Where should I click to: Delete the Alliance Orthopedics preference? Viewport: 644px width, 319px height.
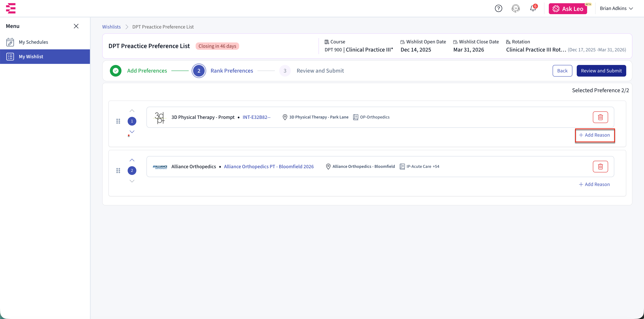(600, 166)
